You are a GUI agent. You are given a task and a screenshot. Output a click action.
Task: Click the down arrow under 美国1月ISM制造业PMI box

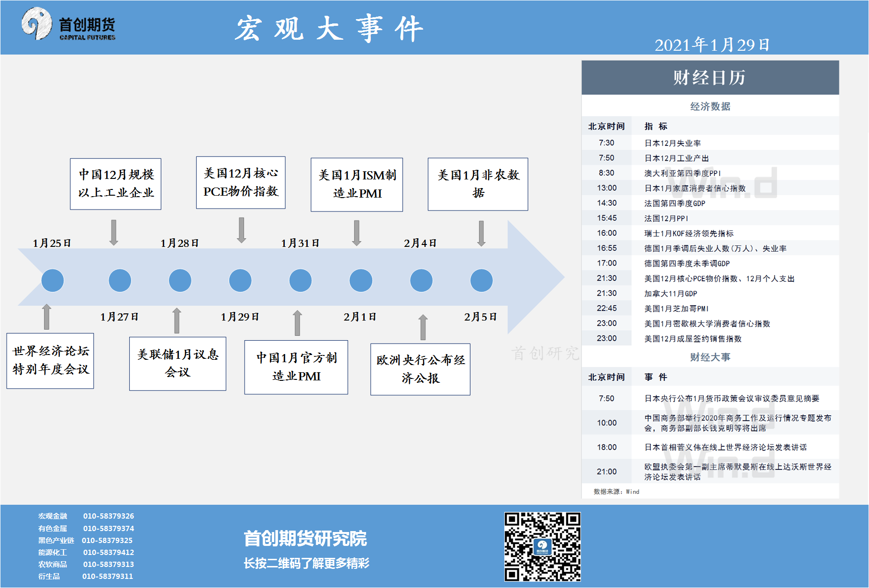357,233
